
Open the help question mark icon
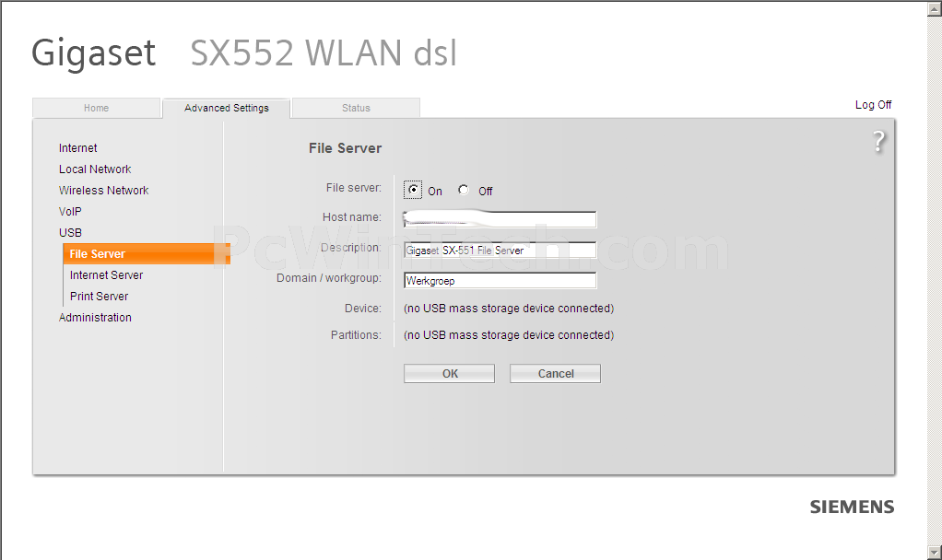click(x=878, y=142)
